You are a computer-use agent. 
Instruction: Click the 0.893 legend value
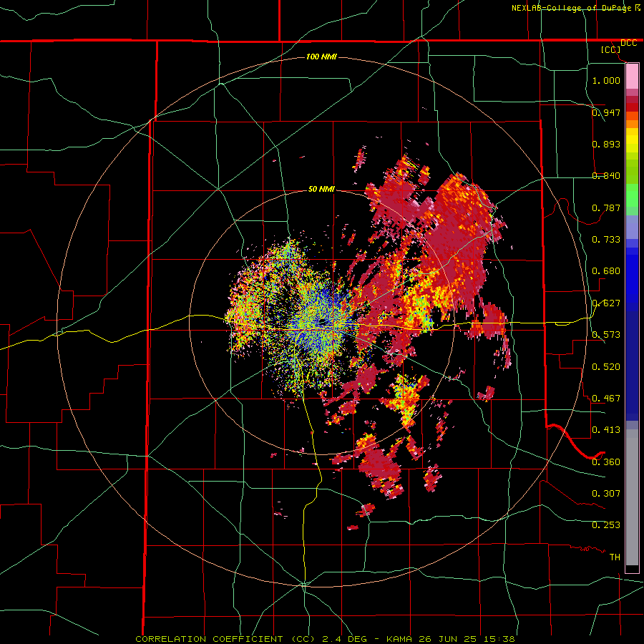click(606, 144)
